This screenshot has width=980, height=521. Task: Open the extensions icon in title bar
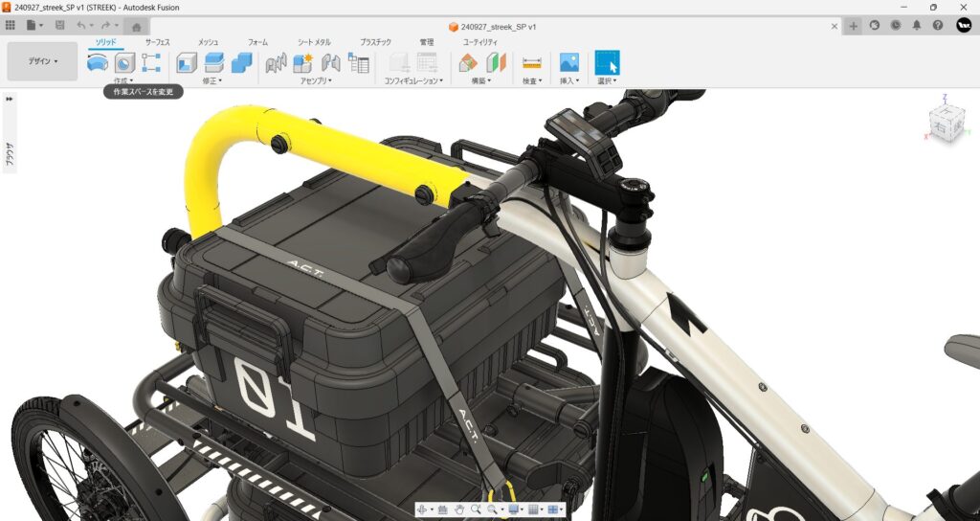875,26
